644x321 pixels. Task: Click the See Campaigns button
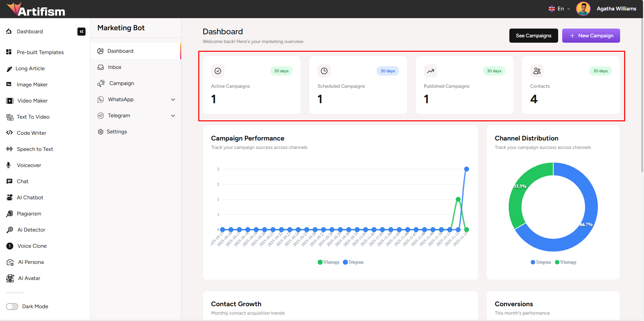[x=533, y=35]
